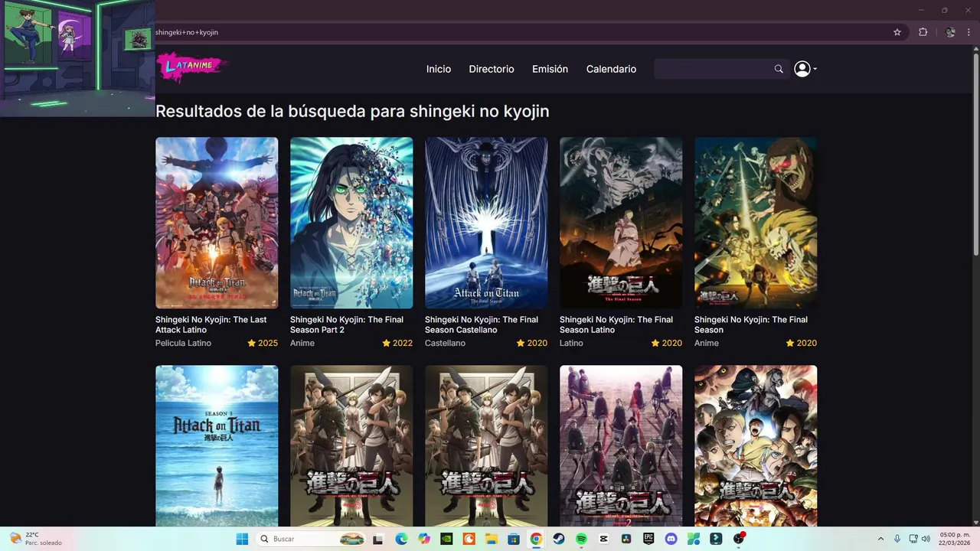Open Discord from the taskbar
This screenshot has width=980, height=551.
[671, 539]
